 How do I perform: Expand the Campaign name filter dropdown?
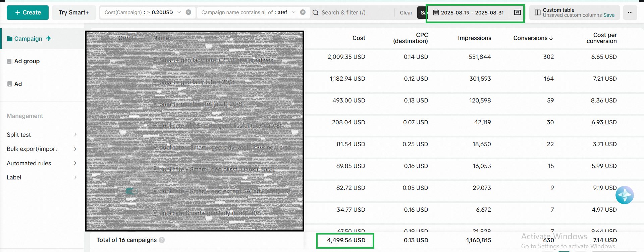(x=293, y=12)
